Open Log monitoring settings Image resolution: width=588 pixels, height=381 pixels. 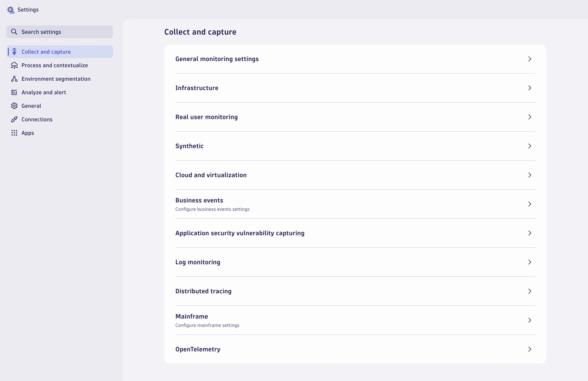198,262
